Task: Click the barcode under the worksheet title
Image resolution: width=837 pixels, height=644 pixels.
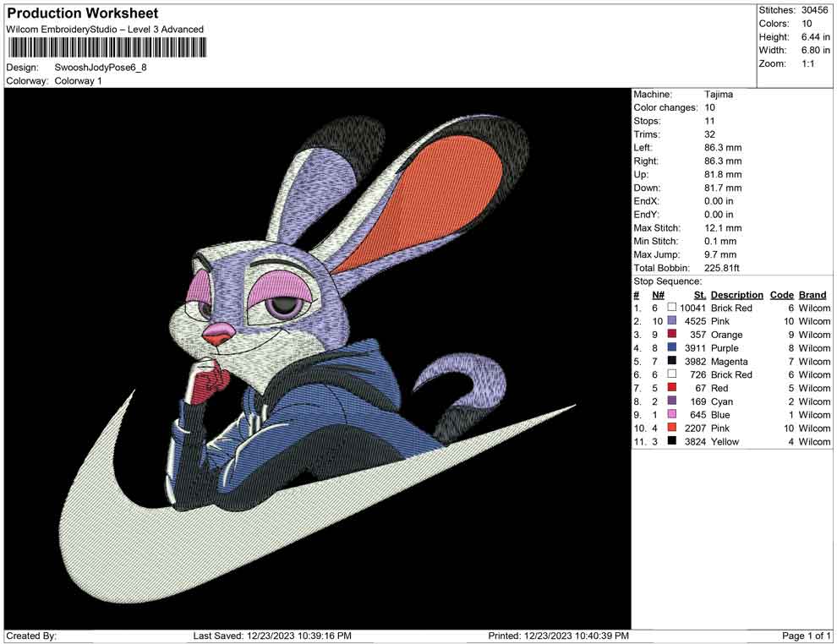Action: click(107, 48)
